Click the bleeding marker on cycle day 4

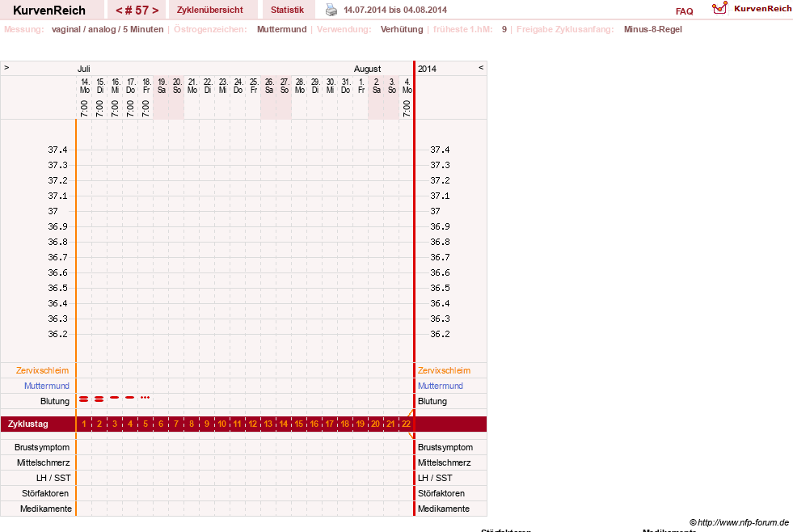click(130, 398)
